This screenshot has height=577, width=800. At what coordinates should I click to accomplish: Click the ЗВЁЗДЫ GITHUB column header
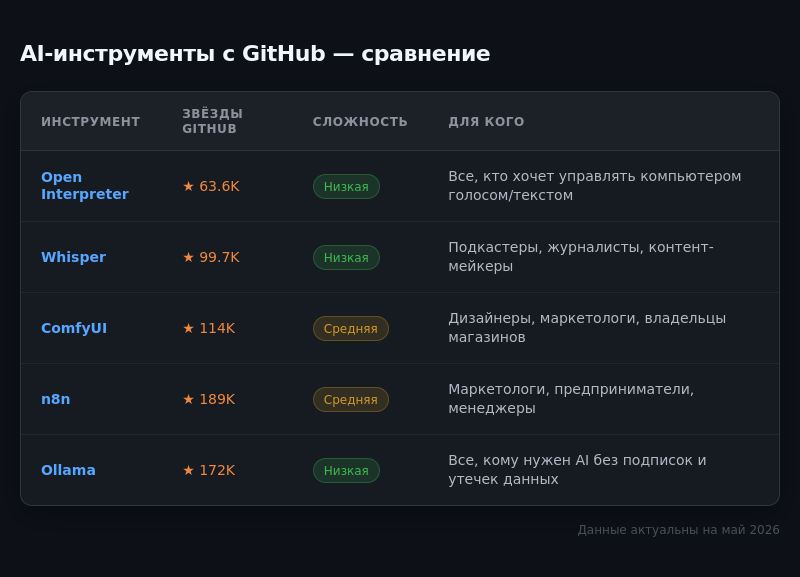point(213,121)
